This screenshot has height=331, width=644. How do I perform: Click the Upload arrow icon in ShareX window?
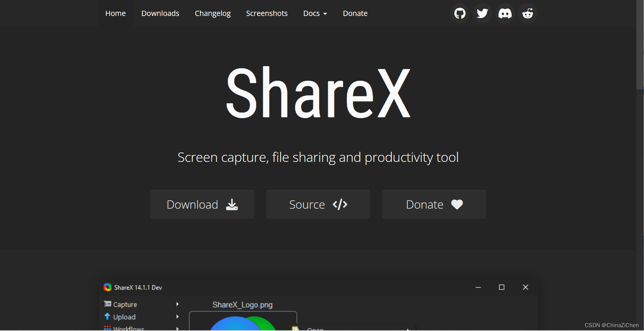pos(107,316)
